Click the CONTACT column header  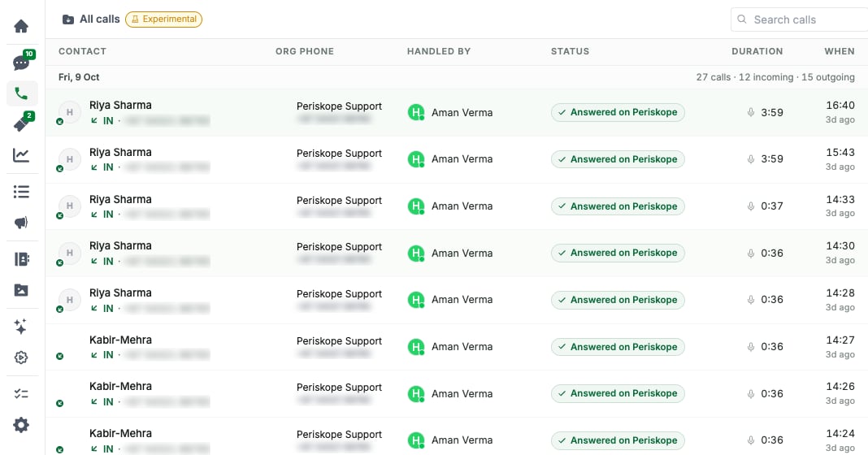click(x=82, y=51)
